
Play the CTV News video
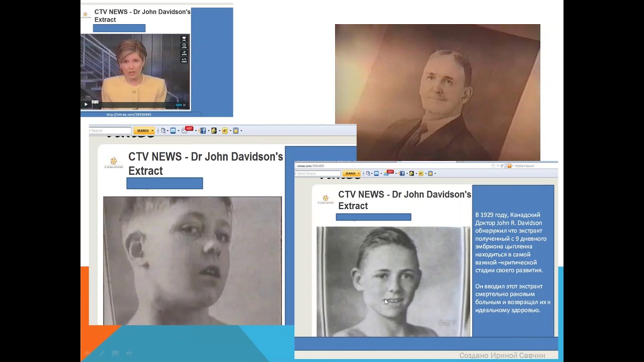[x=86, y=104]
